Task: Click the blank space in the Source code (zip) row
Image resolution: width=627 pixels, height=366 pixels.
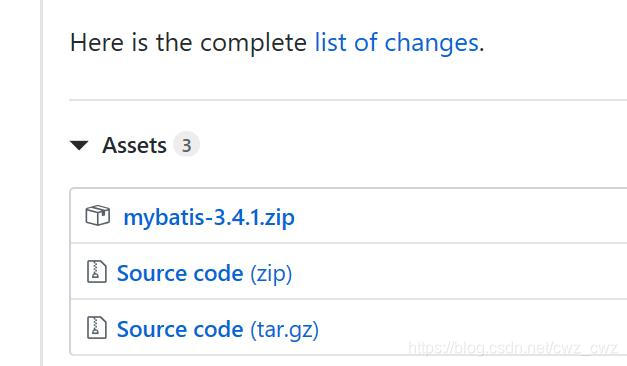Action: [x=460, y=272]
